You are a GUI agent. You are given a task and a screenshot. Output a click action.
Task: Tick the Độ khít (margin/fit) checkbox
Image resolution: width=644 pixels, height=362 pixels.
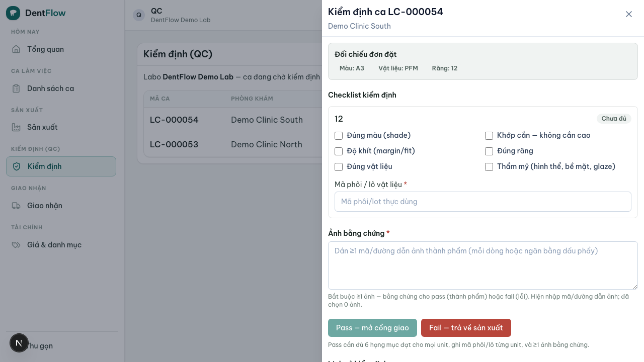pos(339,151)
